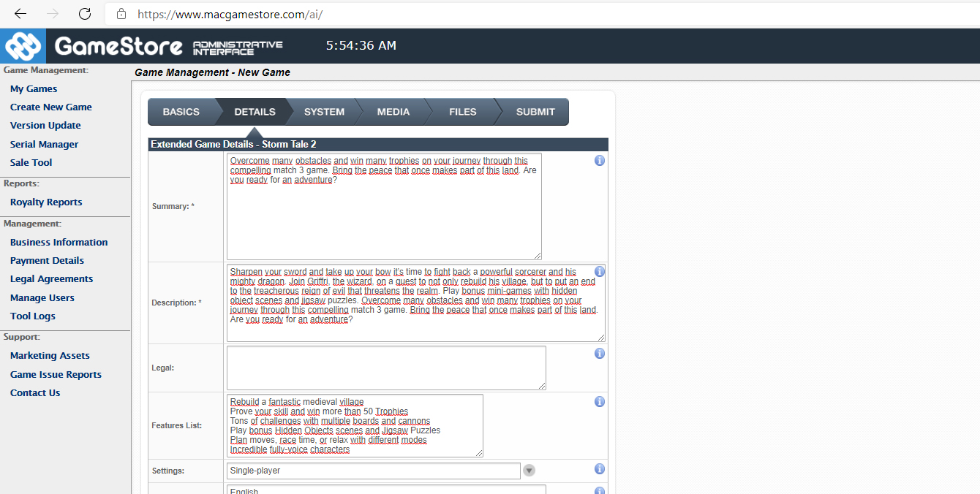
Task: Click the GameStore logo icon
Action: (23, 46)
